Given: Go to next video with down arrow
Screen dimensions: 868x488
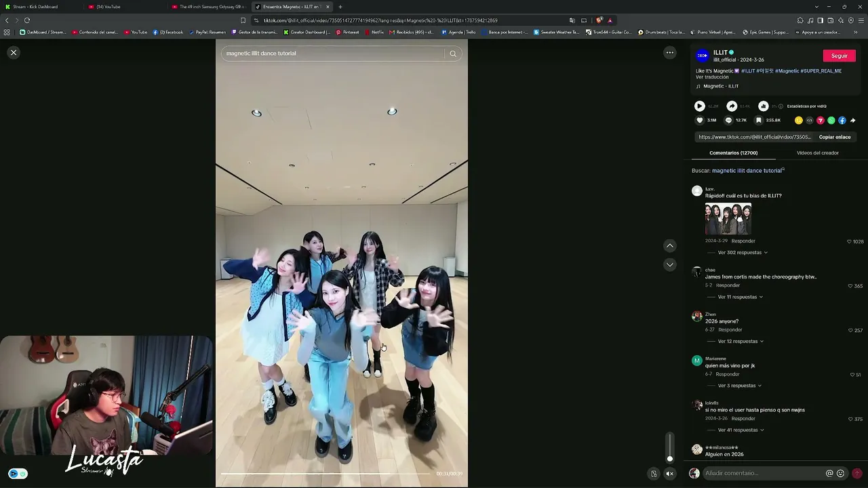Looking at the screenshot, I should pos(670,264).
